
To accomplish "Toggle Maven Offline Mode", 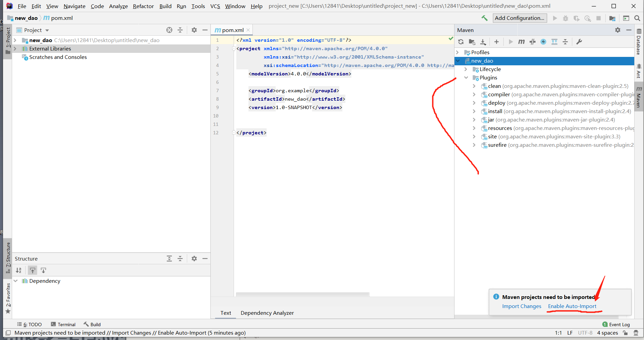I will pos(533,42).
